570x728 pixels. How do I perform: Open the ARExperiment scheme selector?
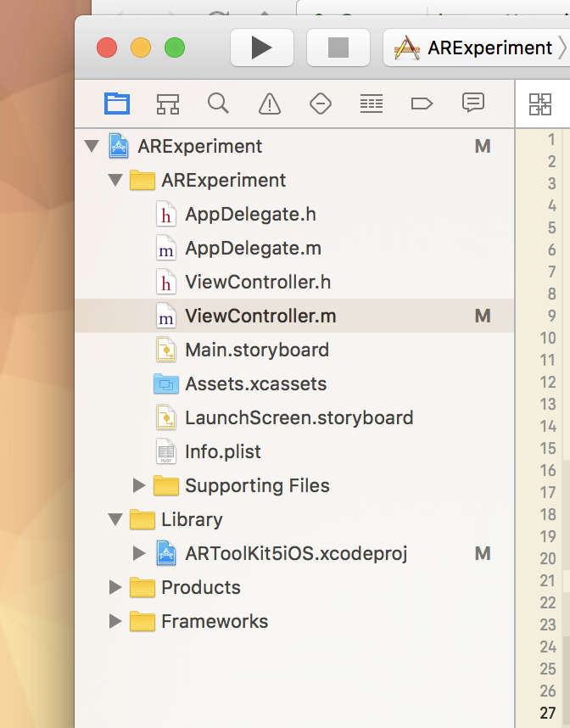pyautogui.click(x=475, y=48)
